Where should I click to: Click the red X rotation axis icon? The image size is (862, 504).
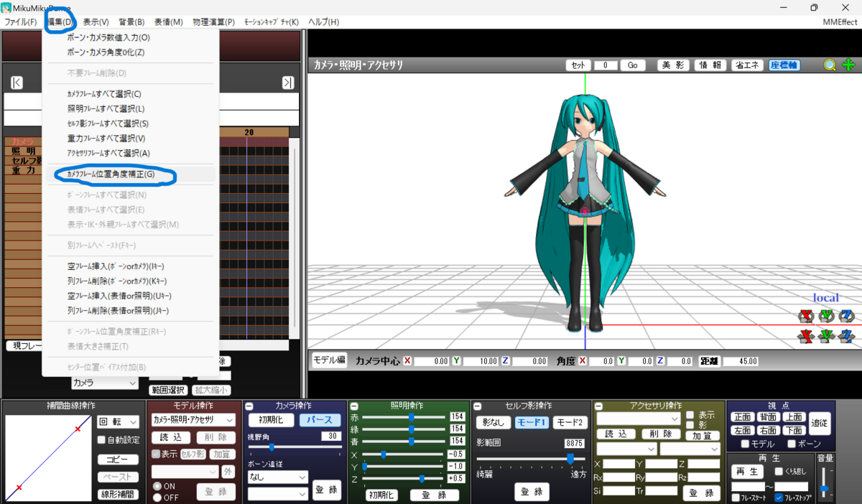pyautogui.click(x=807, y=316)
